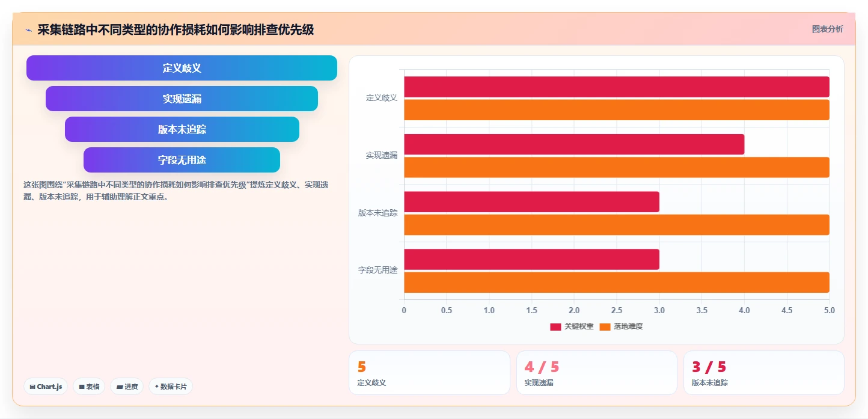Open the stat card showing 3 / 5
868x419 pixels.
pyautogui.click(x=763, y=373)
